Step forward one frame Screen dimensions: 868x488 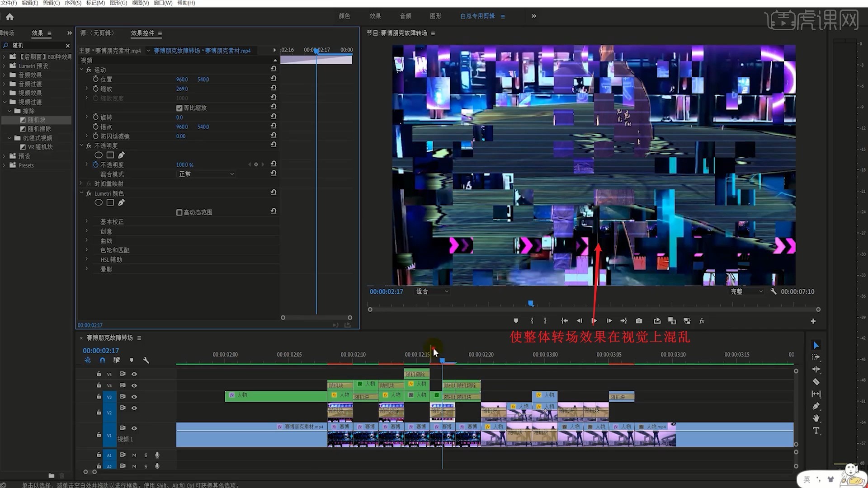click(609, 321)
